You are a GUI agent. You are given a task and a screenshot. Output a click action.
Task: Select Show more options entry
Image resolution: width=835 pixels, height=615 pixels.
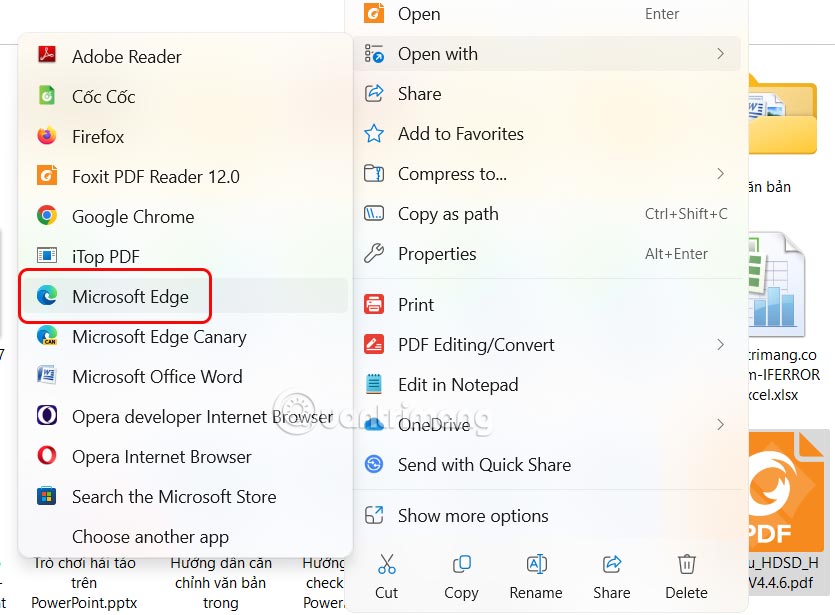[547, 515]
